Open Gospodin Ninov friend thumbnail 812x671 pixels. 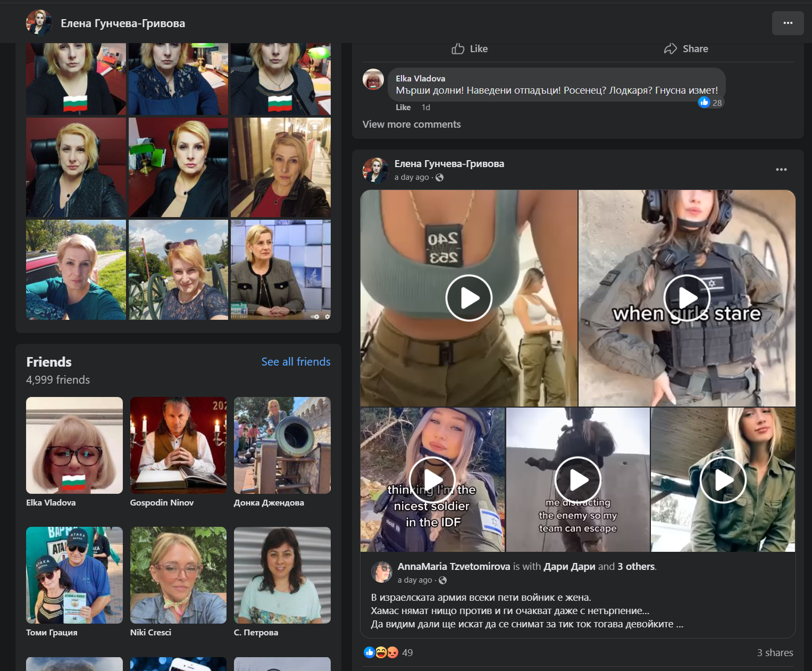178,445
